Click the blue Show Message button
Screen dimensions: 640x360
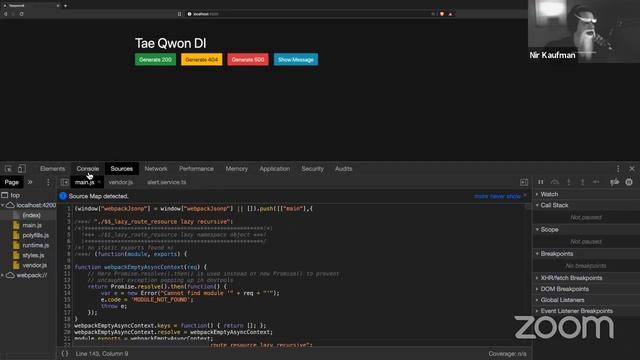click(x=296, y=60)
